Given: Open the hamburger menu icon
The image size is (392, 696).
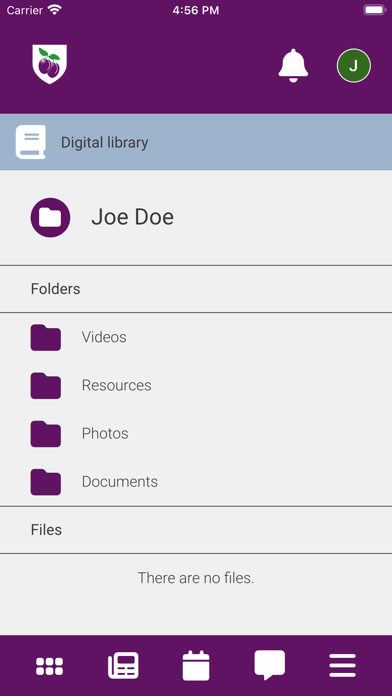Looking at the screenshot, I should click(342, 665).
